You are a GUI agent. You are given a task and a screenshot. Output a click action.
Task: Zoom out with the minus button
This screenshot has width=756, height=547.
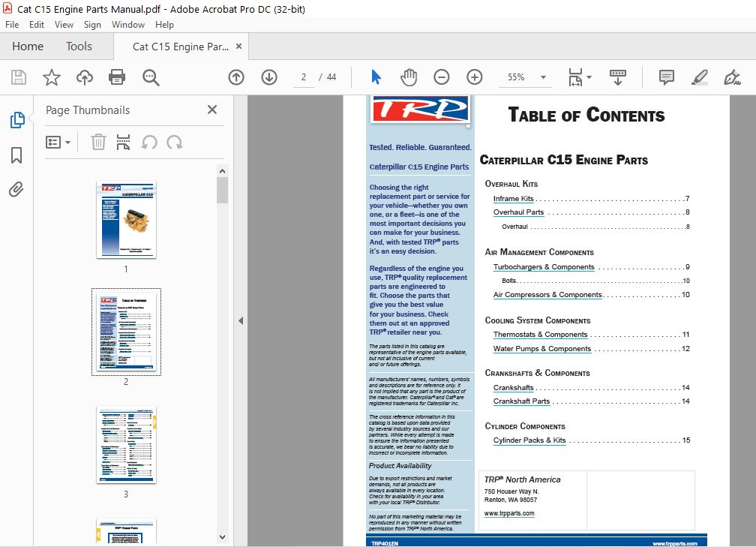(x=441, y=77)
